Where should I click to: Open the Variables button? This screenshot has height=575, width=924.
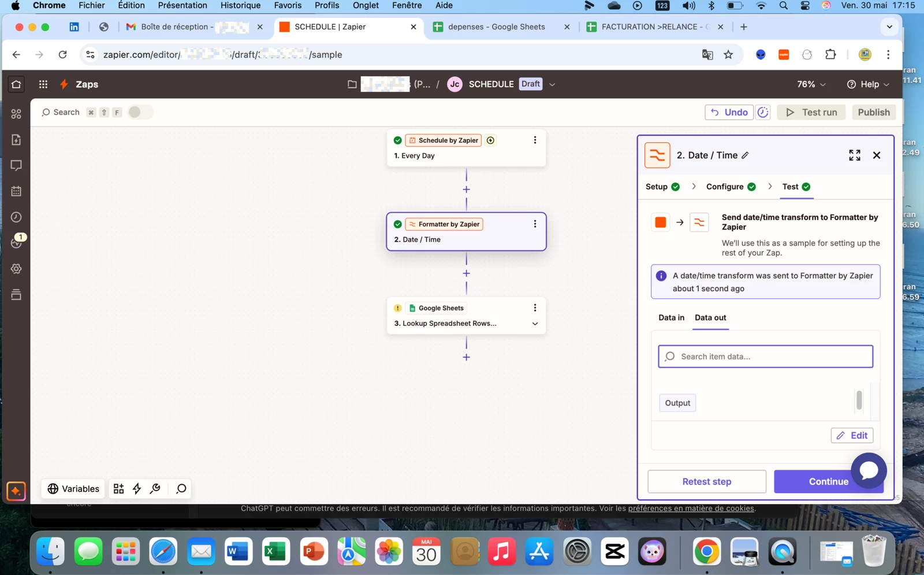(x=73, y=489)
